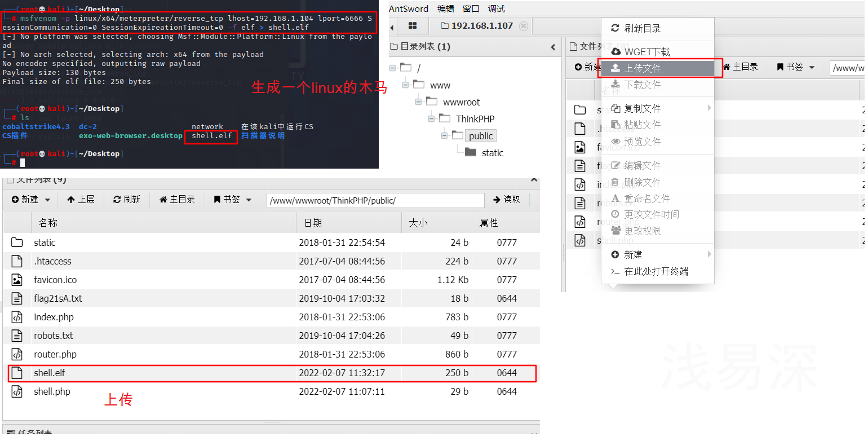Open the 编辑 menu

[446, 8]
